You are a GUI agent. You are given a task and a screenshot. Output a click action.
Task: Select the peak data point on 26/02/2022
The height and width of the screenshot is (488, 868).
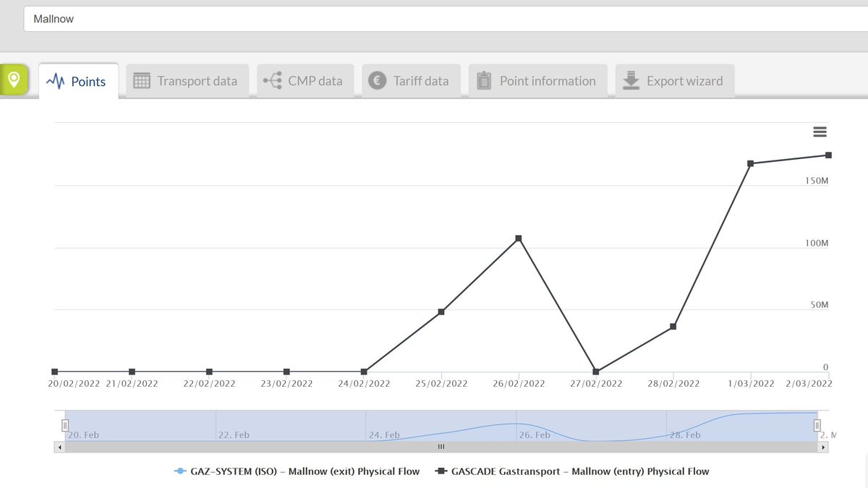pos(519,239)
